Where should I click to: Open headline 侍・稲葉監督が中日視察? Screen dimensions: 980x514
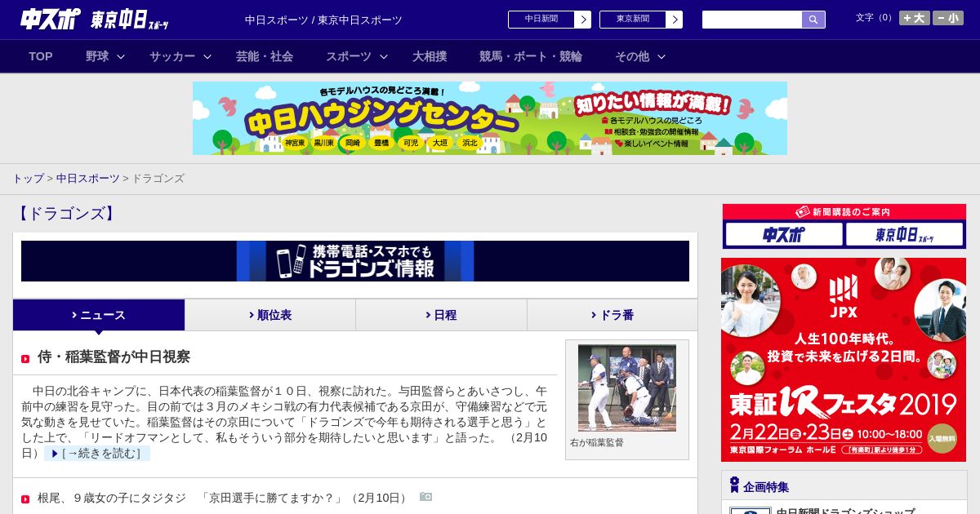114,357
